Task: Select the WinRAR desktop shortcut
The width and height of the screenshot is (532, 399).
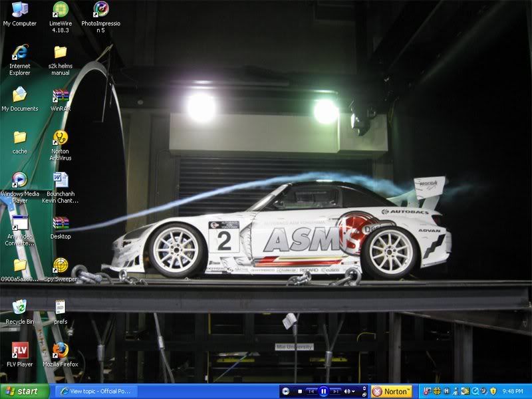Action: click(61, 96)
